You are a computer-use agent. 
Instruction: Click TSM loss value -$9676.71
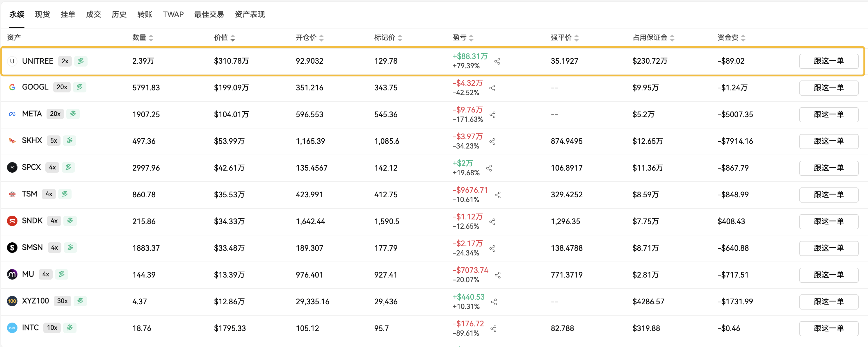[x=470, y=190]
